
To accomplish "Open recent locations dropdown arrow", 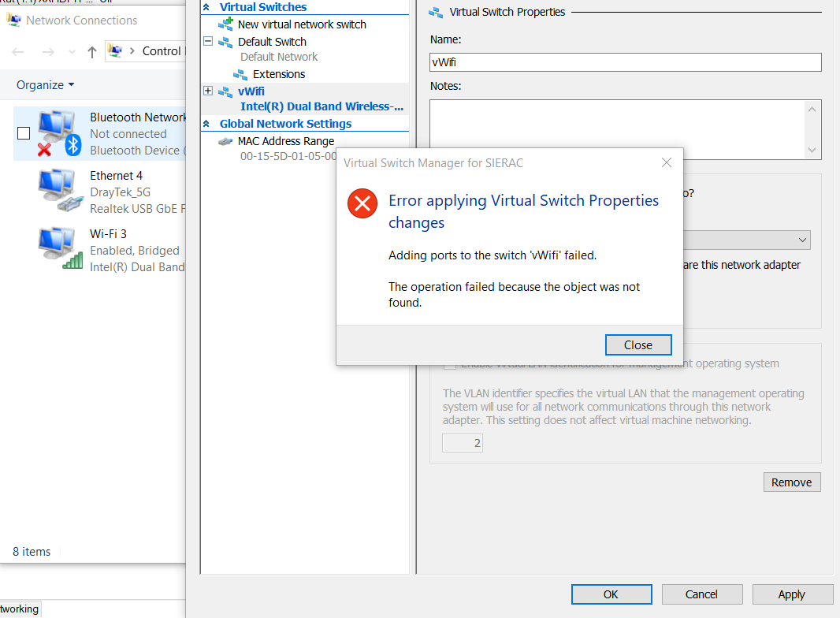I will [72, 52].
